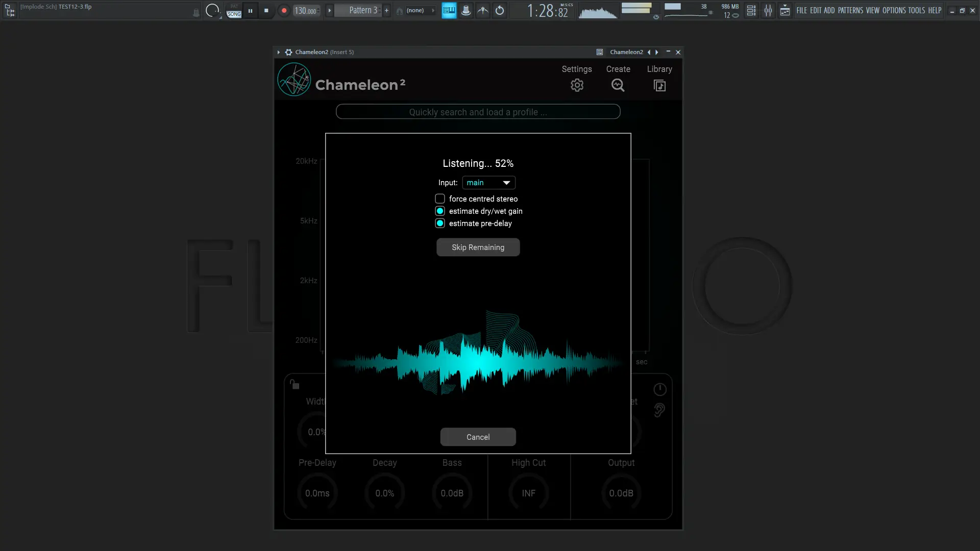Image resolution: width=980 pixels, height=551 pixels.
Task: Cancel the listening process
Action: point(478,437)
